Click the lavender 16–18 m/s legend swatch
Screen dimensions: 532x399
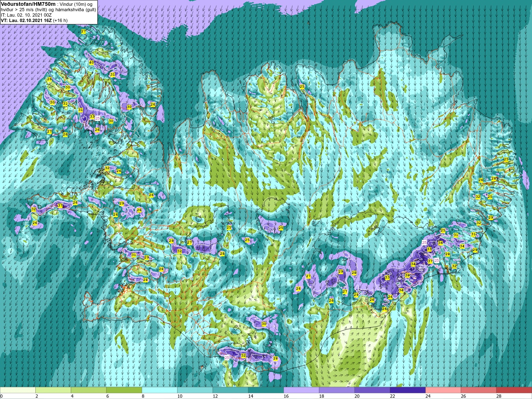[x=301, y=390]
